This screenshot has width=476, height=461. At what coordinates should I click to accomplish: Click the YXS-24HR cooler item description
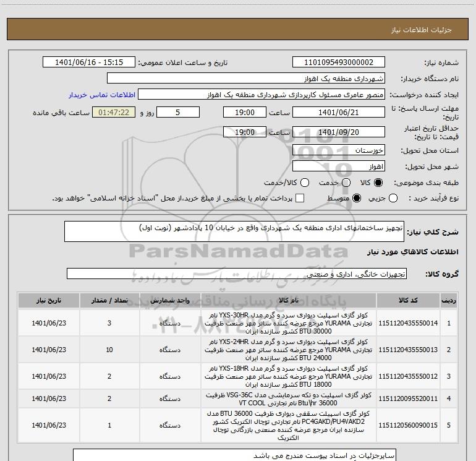[x=289, y=350]
